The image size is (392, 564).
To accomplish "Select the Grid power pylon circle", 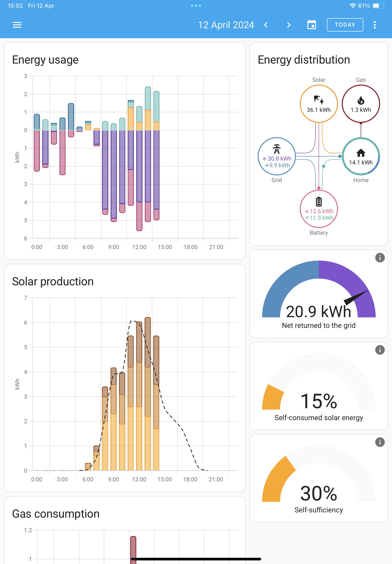I will point(277,156).
